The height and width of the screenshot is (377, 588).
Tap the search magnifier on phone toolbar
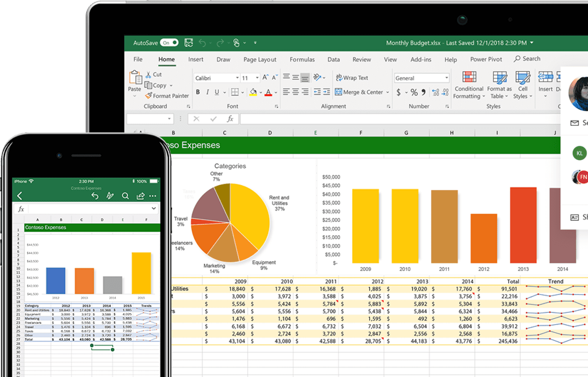pos(126,196)
